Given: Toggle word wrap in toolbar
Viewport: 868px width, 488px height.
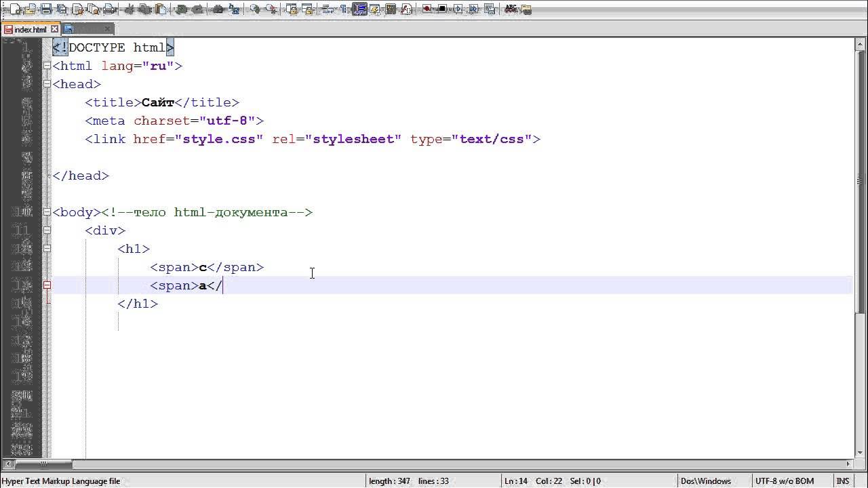Looking at the screenshot, I should point(327,9).
